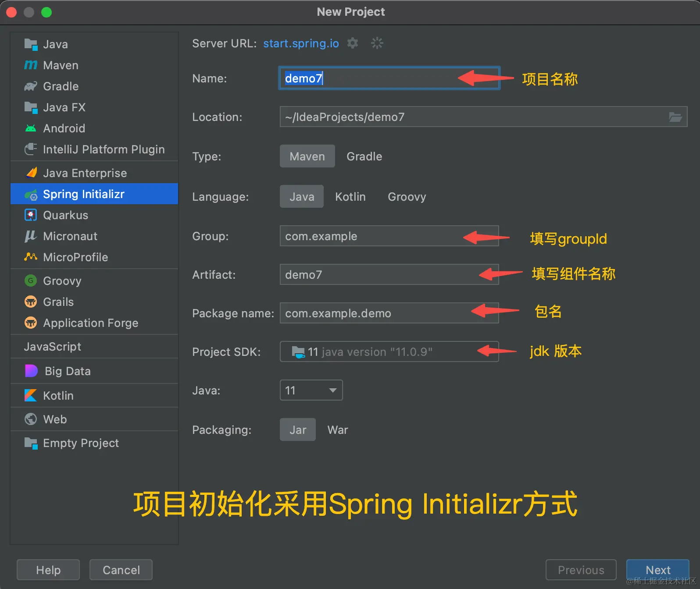Screen dimensions: 700x589
Task: Click the IntelliJ Platform Plugin icon
Action: click(x=31, y=149)
